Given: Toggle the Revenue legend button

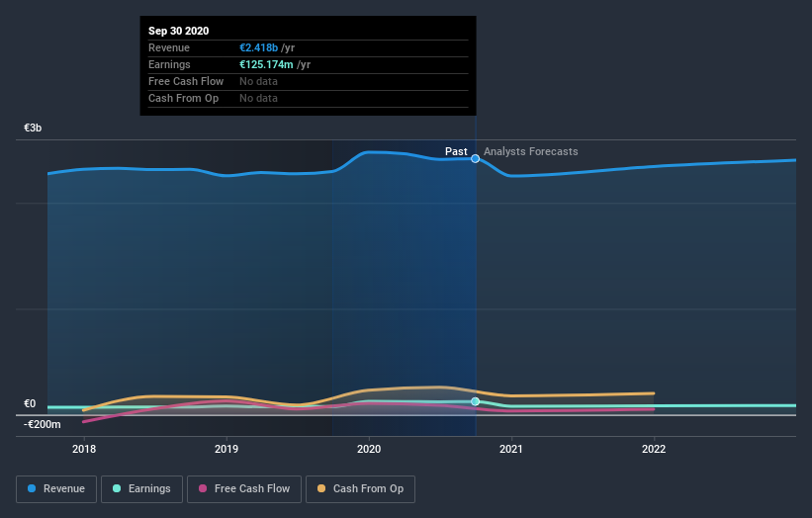Looking at the screenshot, I should (x=56, y=489).
